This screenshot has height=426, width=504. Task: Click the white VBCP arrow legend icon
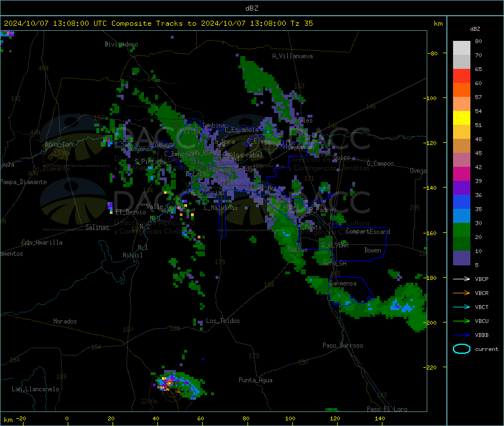click(x=461, y=279)
